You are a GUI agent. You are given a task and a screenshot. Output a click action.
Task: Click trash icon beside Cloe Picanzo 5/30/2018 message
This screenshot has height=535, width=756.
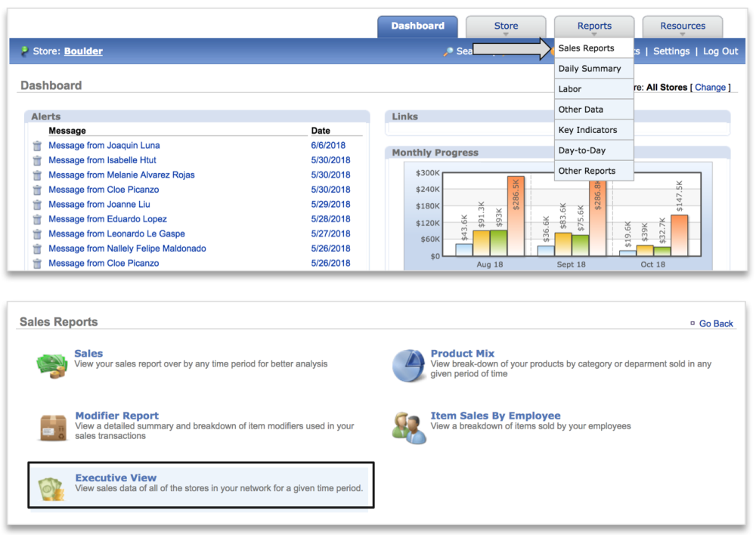pos(37,190)
